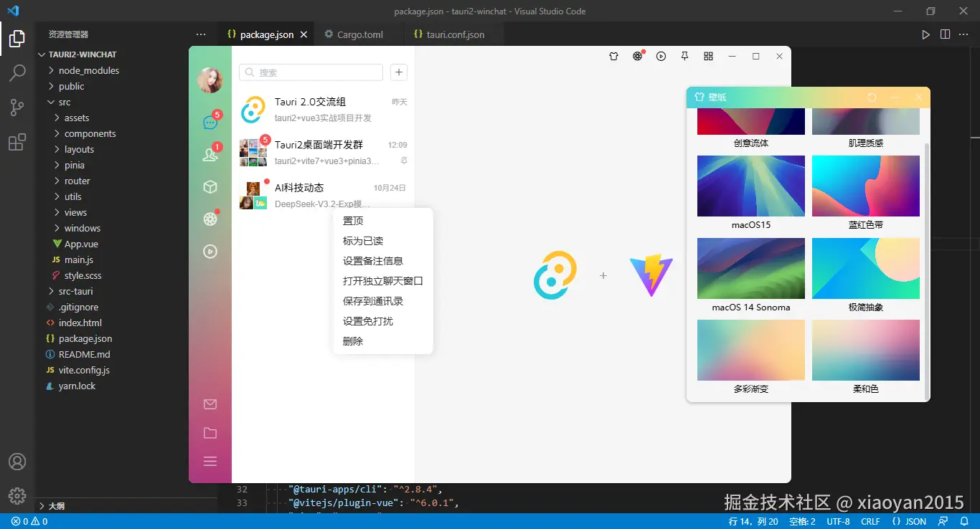Screen dimensions: 980x529
Task: Click the play circle icon in chat sidebar
Action: (209, 251)
